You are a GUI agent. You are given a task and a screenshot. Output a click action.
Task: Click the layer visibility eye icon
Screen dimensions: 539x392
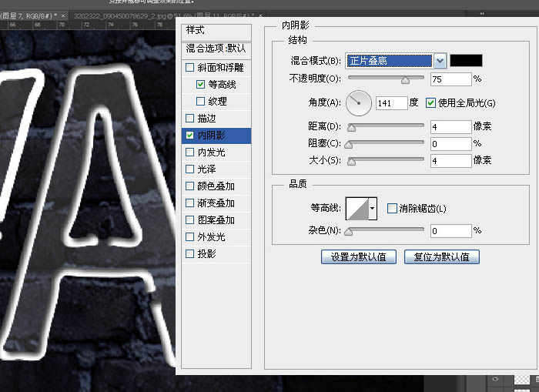point(497,380)
